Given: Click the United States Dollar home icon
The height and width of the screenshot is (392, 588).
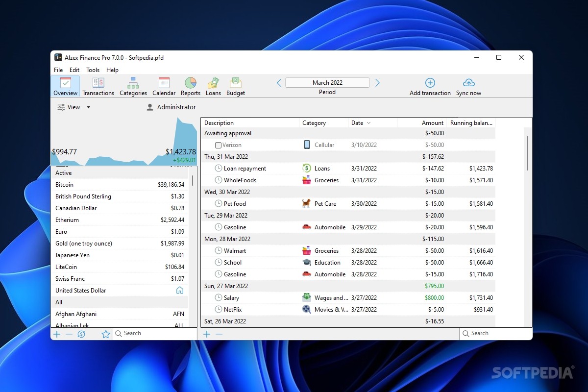Looking at the screenshot, I should [x=180, y=291].
